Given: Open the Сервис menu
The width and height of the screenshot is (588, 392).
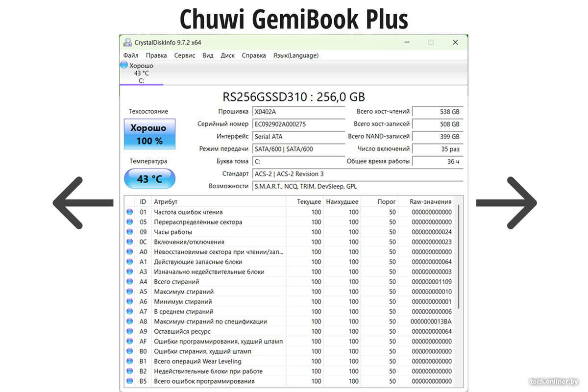Looking at the screenshot, I should click(185, 55).
